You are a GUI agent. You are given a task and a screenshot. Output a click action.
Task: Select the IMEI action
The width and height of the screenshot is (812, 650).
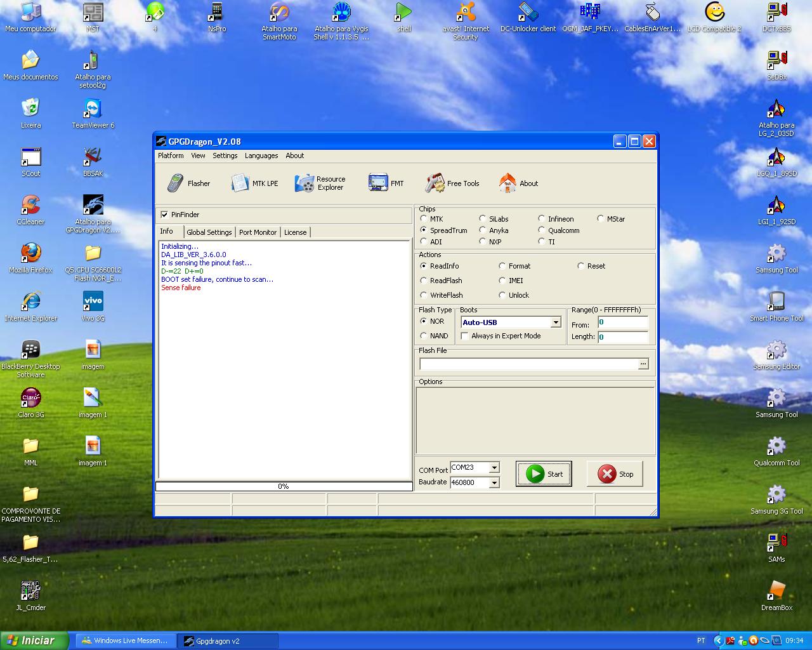click(502, 281)
